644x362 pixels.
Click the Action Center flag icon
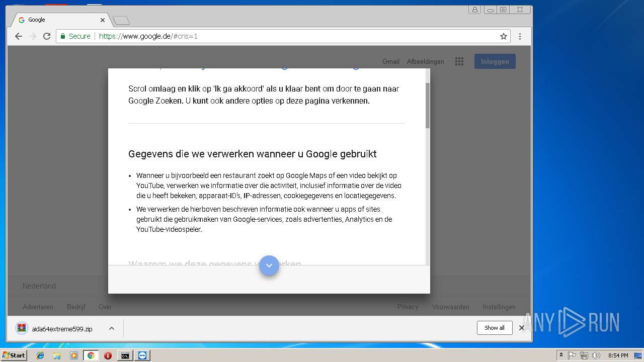[572, 355]
